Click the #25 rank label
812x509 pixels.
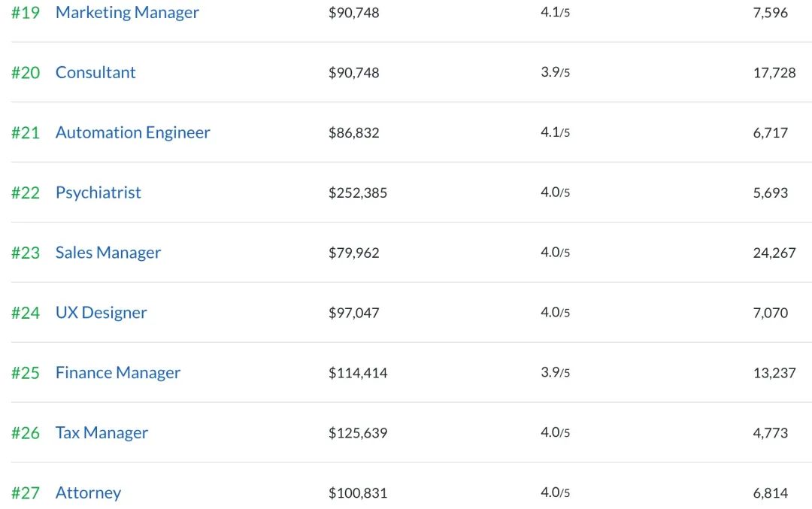click(25, 373)
